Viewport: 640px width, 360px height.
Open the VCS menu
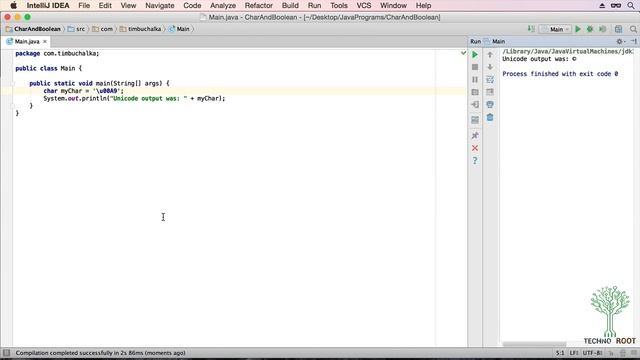pyautogui.click(x=364, y=6)
